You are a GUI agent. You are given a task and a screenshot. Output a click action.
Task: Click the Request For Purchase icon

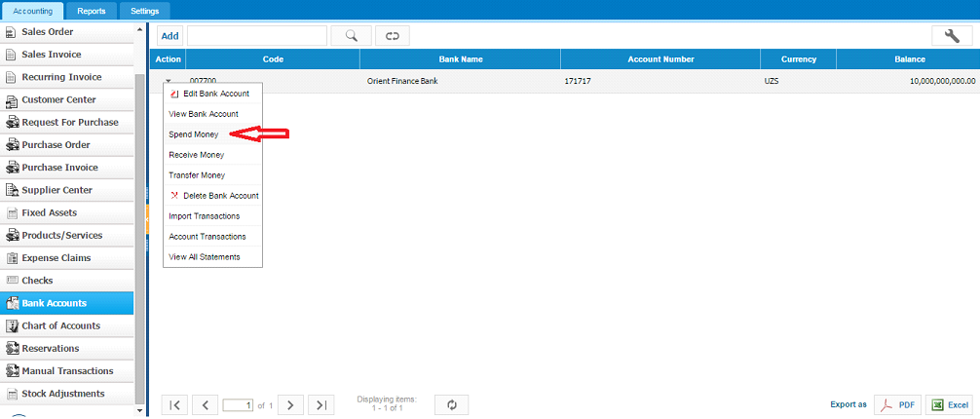tap(12, 123)
